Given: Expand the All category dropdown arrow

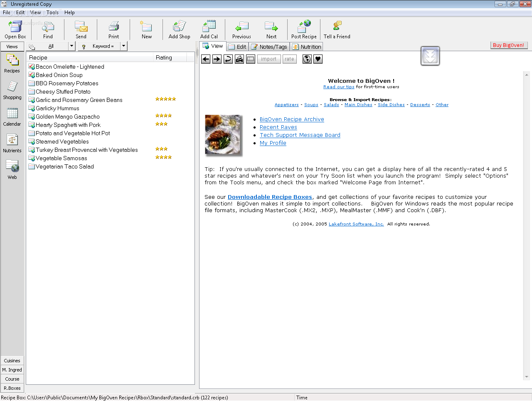Looking at the screenshot, I should coord(71,46).
